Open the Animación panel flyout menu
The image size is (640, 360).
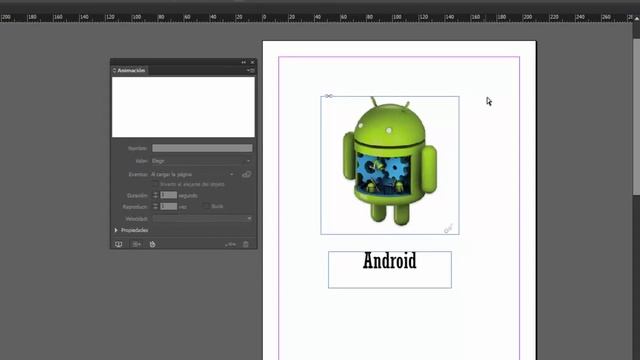point(251,71)
